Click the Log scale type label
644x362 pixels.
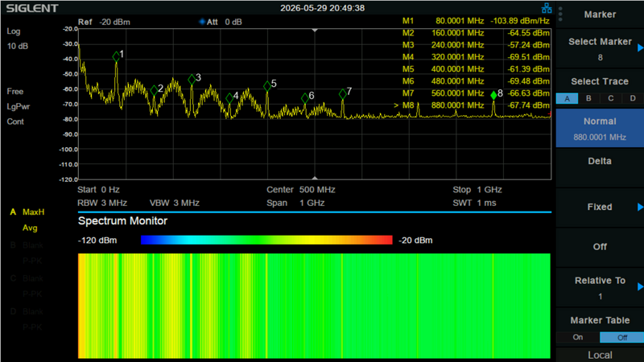click(x=14, y=31)
